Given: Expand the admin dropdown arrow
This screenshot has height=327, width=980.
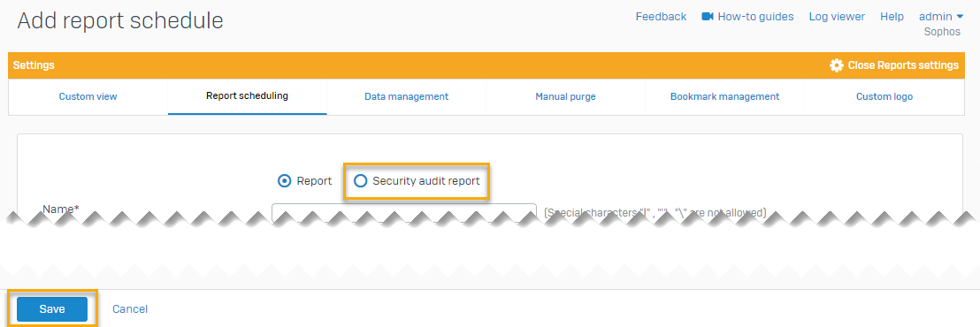Looking at the screenshot, I should [960, 17].
